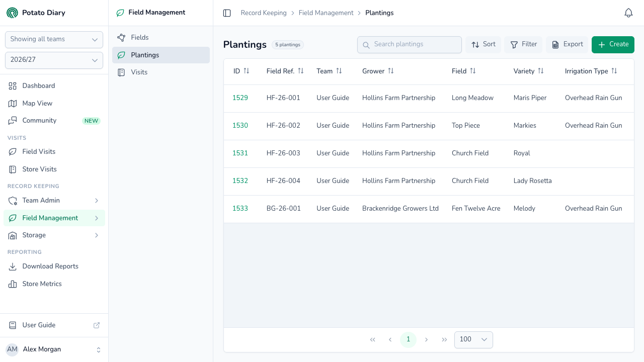The width and height of the screenshot is (644, 362).
Task: Sort by the ID column arrows
Action: pos(247,71)
